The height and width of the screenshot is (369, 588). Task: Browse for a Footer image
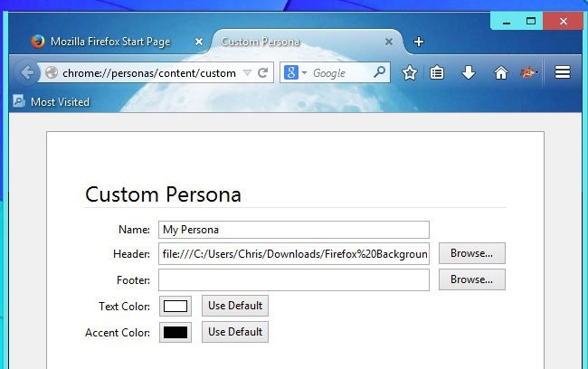click(x=471, y=279)
